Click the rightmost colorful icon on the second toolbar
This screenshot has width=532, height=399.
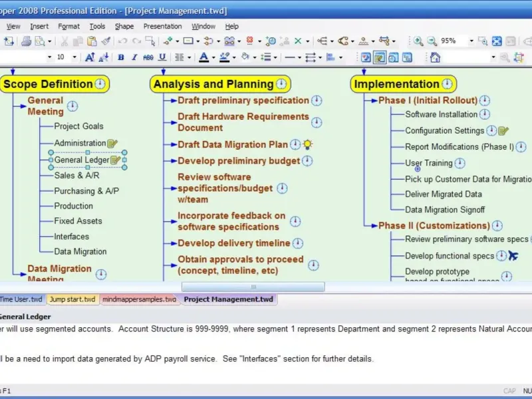click(519, 57)
